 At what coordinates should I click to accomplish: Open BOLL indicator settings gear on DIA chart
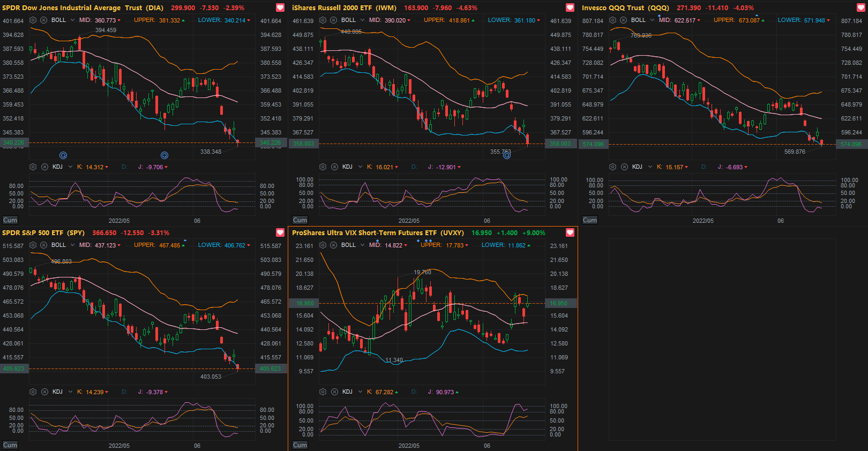pos(33,20)
